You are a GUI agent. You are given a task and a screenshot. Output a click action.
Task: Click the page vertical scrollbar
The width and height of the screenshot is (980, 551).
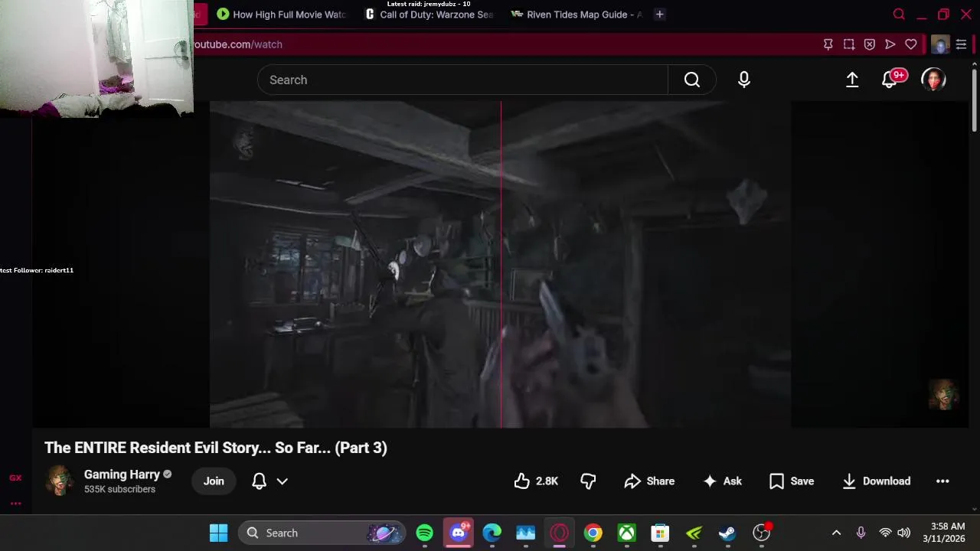(974, 99)
